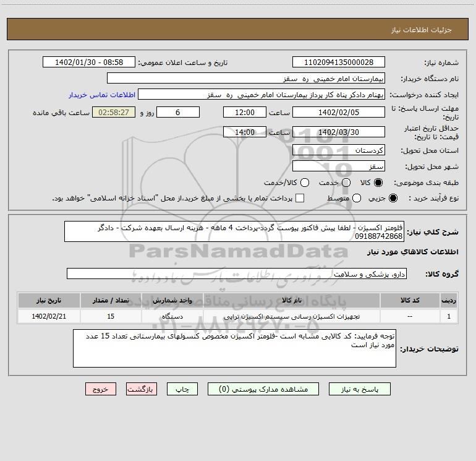Screen dimensions: 476x461
Task: Click the جزئیات اطلاعات نیاز page title
Action: pyautogui.click(x=421, y=30)
